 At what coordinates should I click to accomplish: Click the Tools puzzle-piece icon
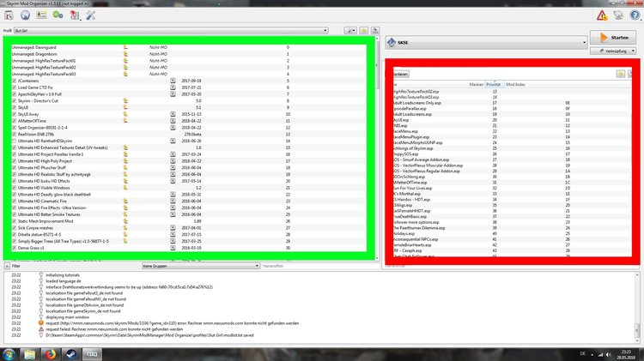pyautogui.click(x=75, y=15)
